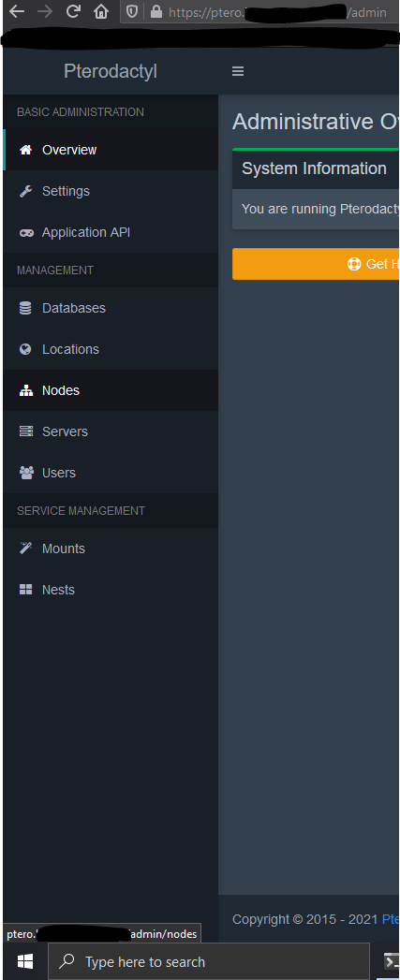This screenshot has height=980, width=400.
Task: Open the terminal icon in the taskbar
Action: pos(390,961)
